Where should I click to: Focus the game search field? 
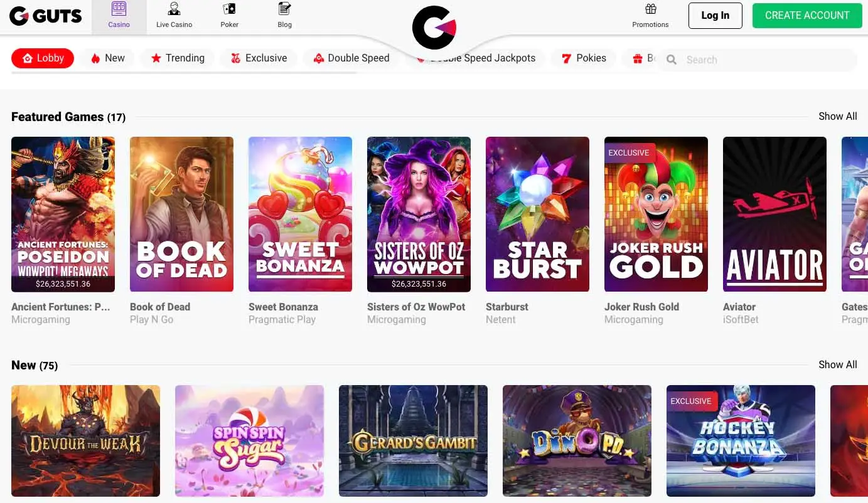pyautogui.click(x=756, y=60)
